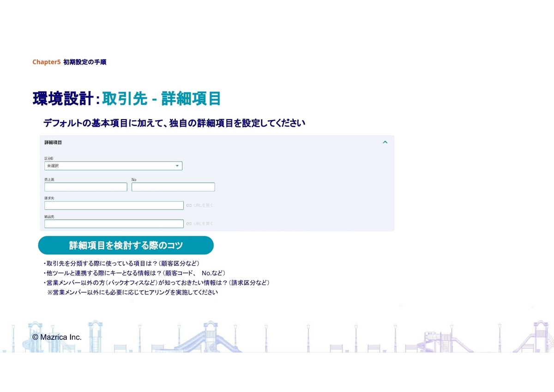The image size is (554, 392).
Task: Click into the 請求先 text box
Action: [114, 205]
